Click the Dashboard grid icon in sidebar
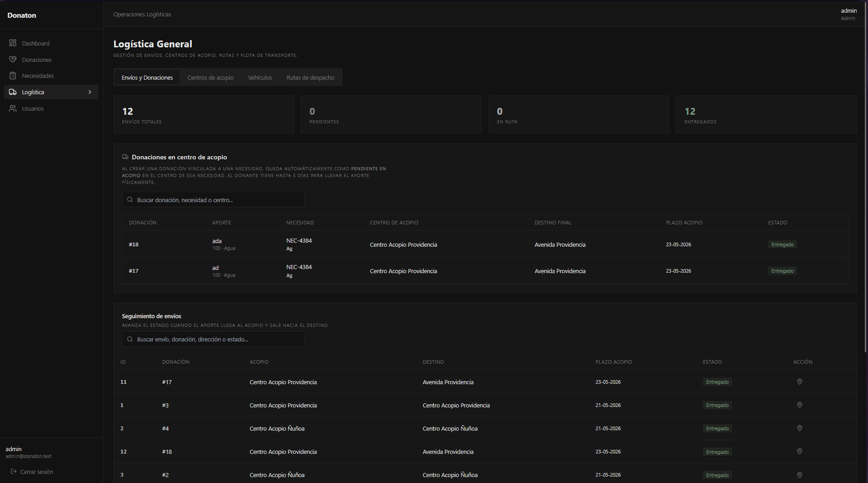The width and height of the screenshot is (868, 483). click(x=13, y=43)
